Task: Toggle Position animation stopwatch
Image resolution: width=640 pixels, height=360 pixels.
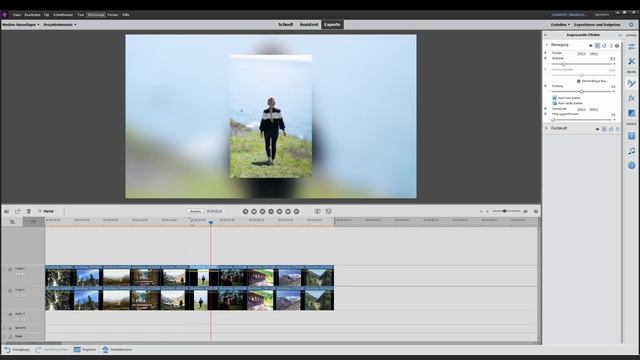Action: pyautogui.click(x=545, y=53)
